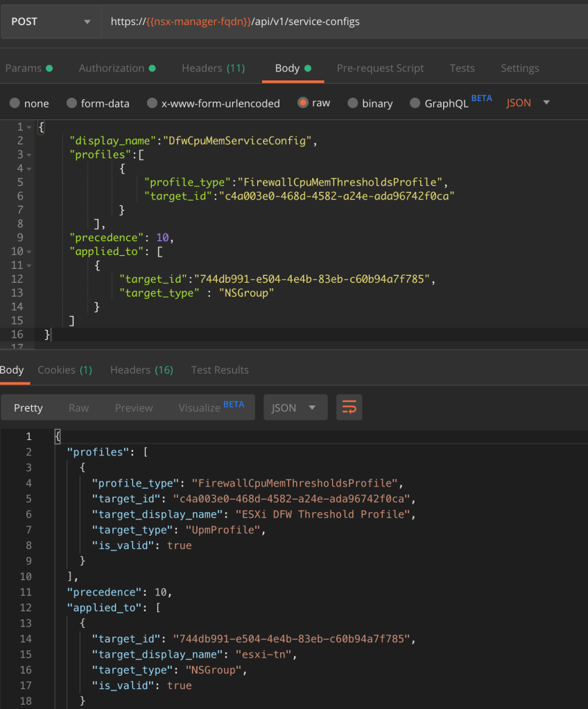This screenshot has height=709, width=588.
Task: Show the response Cookies (1) tab
Action: (x=64, y=369)
